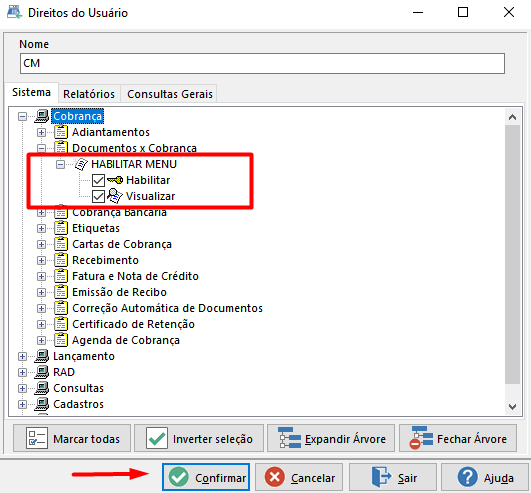The image size is (531, 493).
Task: Click the Cartas de Cobrança notepad icon
Action: tap(61, 244)
